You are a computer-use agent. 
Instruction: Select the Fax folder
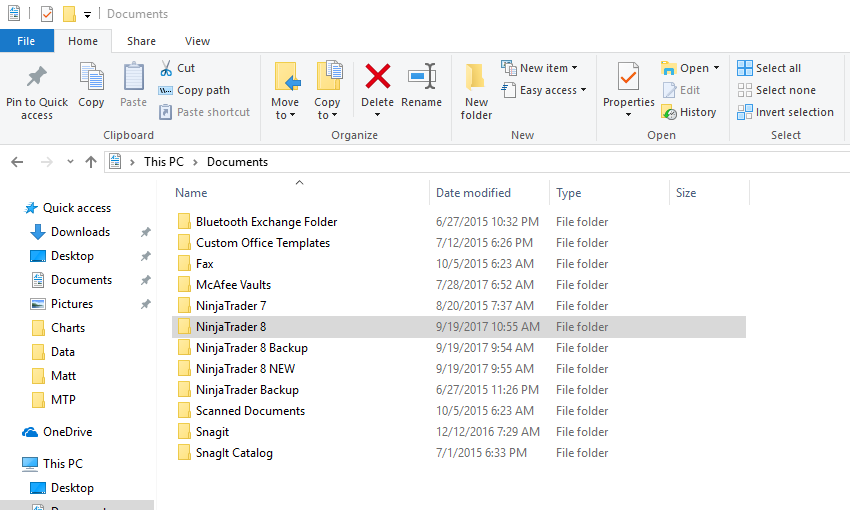point(204,264)
